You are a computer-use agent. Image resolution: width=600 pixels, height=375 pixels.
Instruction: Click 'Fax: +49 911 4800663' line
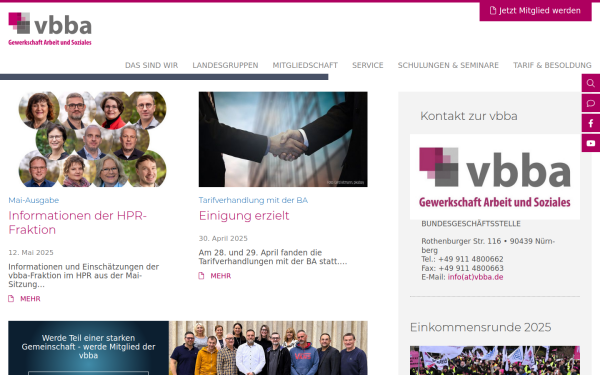pyautogui.click(x=462, y=268)
